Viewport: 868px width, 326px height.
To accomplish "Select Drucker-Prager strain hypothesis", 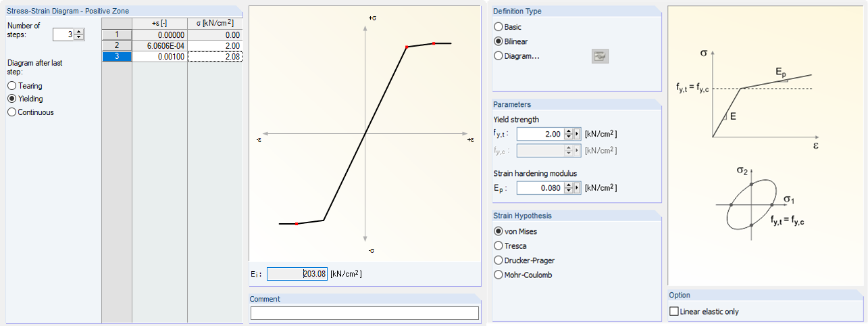I will point(499,260).
